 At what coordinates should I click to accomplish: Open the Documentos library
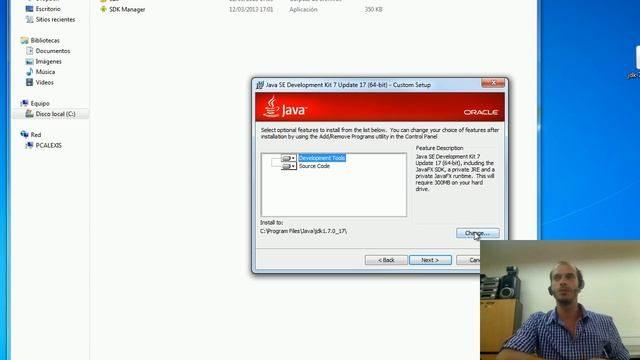pyautogui.click(x=53, y=51)
